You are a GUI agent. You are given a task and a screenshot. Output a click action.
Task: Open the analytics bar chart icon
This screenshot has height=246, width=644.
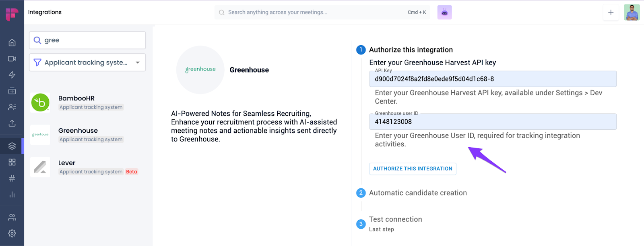(12, 194)
